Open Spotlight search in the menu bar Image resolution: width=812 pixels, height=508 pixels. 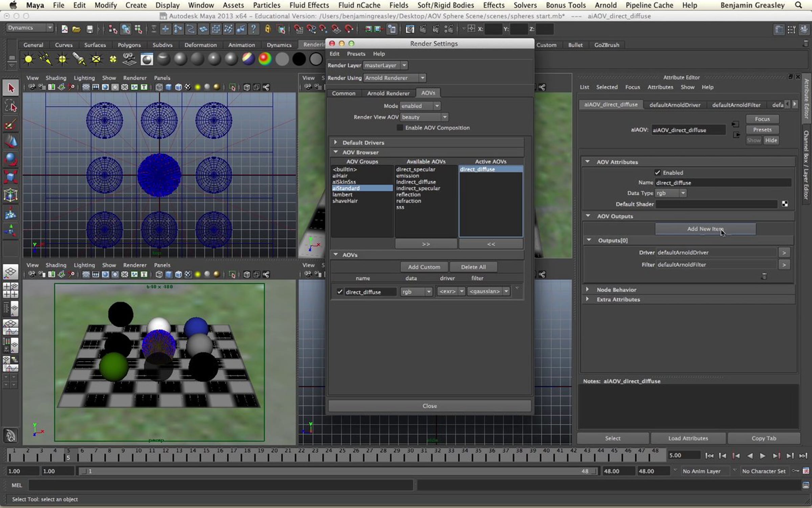coord(798,5)
